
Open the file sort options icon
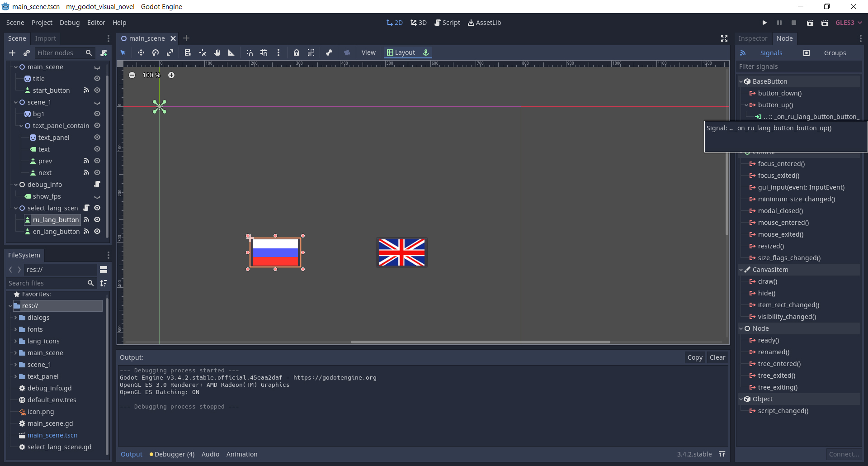pyautogui.click(x=104, y=283)
